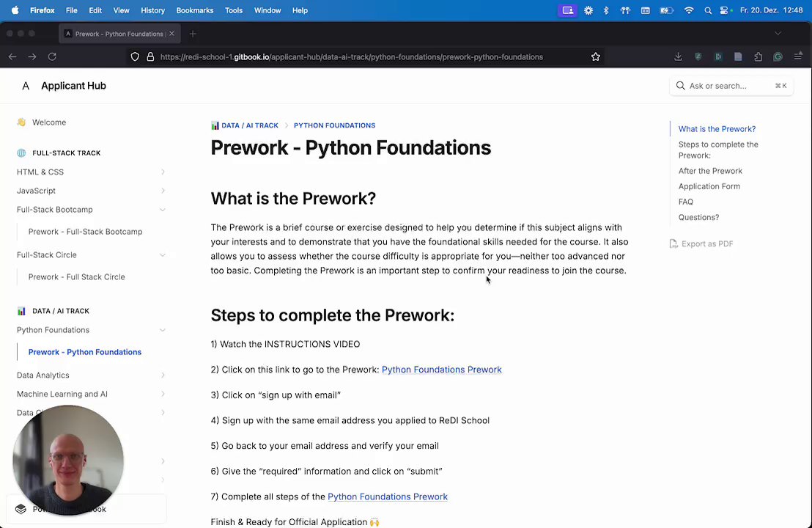This screenshot has height=528, width=812.
Task: Jump to What is the Prework? section
Action: [717, 129]
